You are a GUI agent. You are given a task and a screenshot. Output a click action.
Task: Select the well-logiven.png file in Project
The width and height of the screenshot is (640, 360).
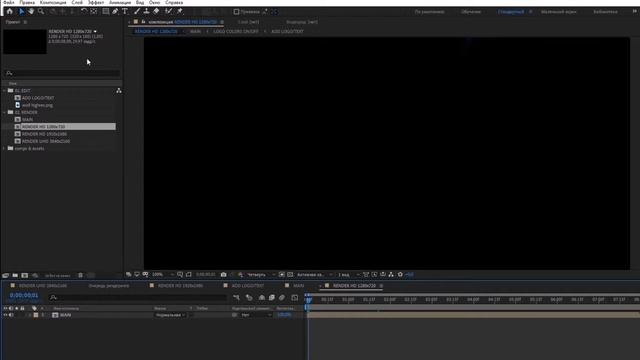37,105
